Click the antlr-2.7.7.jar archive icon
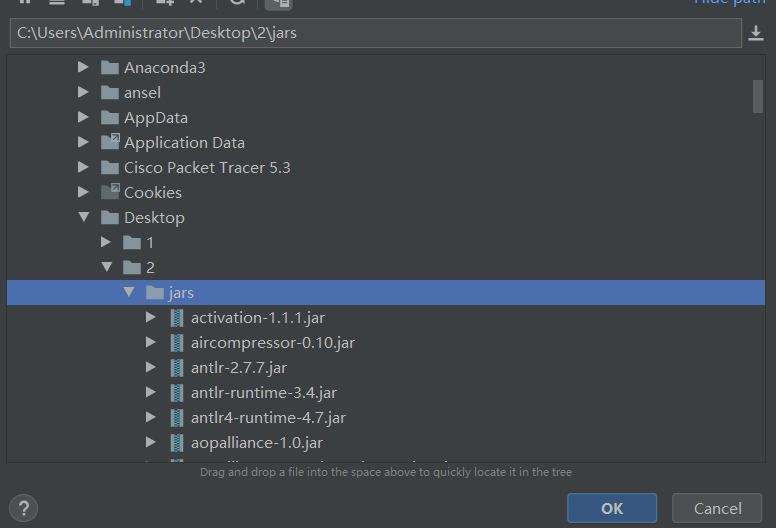 click(x=177, y=368)
